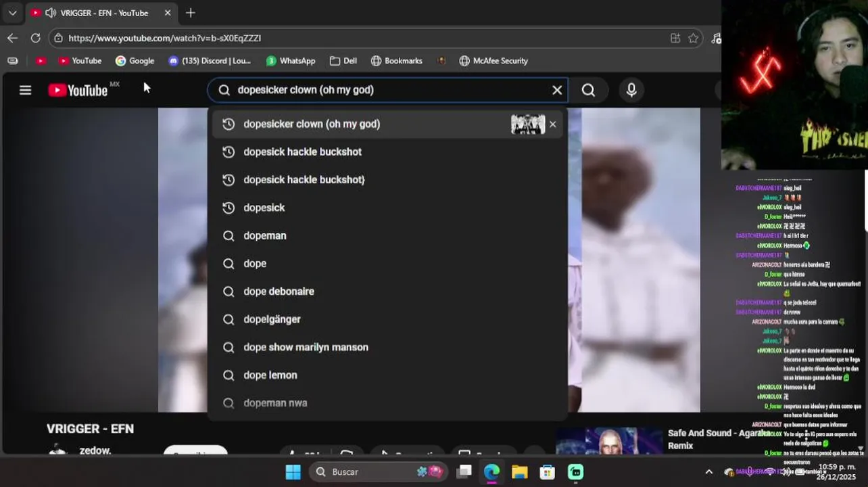Screen dimensions: 868x487
Task: Click the YouTube MX logo
Action: (83, 90)
